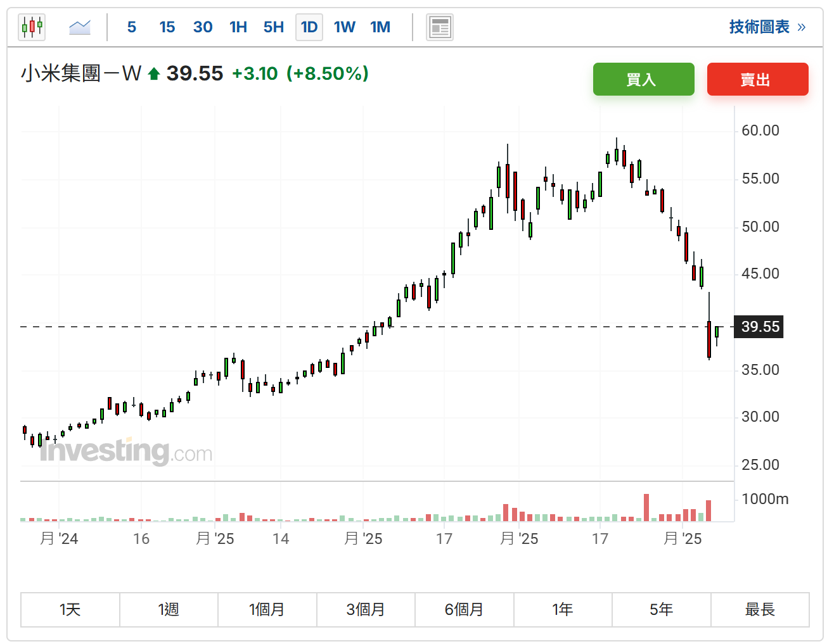Click the tallest red volume bar
The image size is (827, 644).
646,507
